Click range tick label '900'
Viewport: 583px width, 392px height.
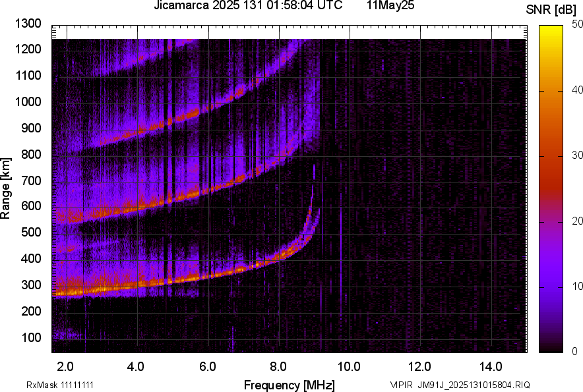point(31,128)
